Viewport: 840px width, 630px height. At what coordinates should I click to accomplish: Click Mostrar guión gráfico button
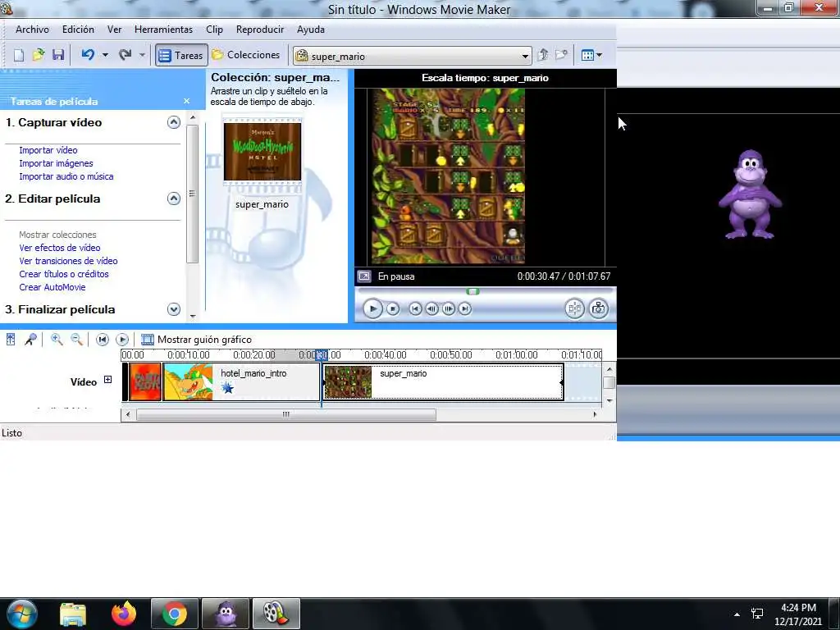(196, 340)
